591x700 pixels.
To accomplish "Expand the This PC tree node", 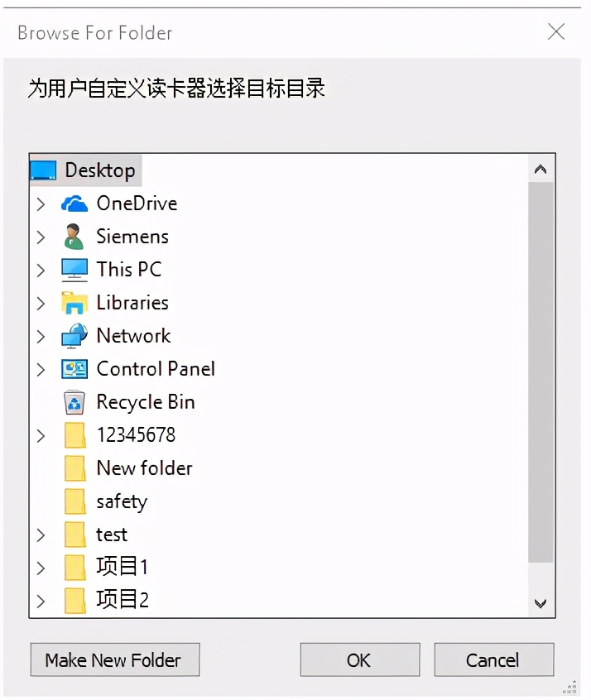I will click(41, 269).
